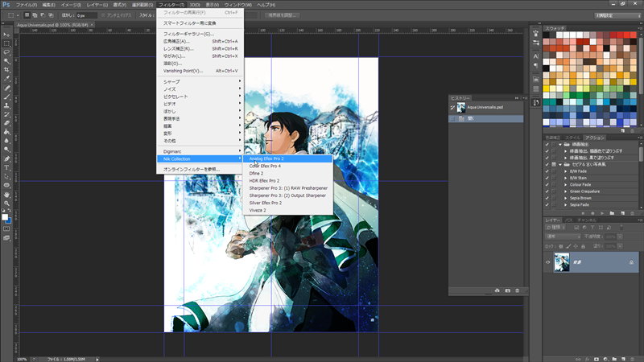Image resolution: width=644 pixels, height=362 pixels.
Task: Expand the Green Craquelure action
Action: pos(566,191)
